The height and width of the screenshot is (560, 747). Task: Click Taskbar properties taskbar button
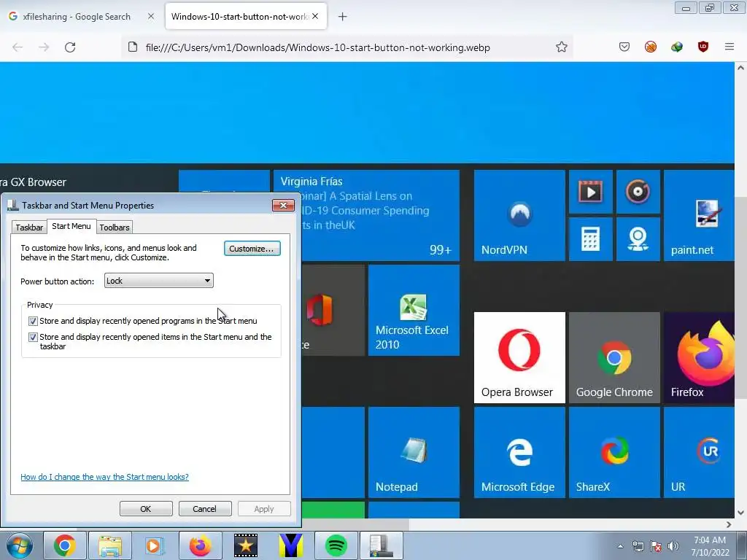[381, 545]
